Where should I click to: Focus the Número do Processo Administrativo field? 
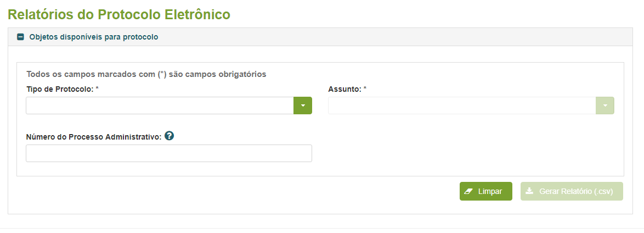pos(169,153)
